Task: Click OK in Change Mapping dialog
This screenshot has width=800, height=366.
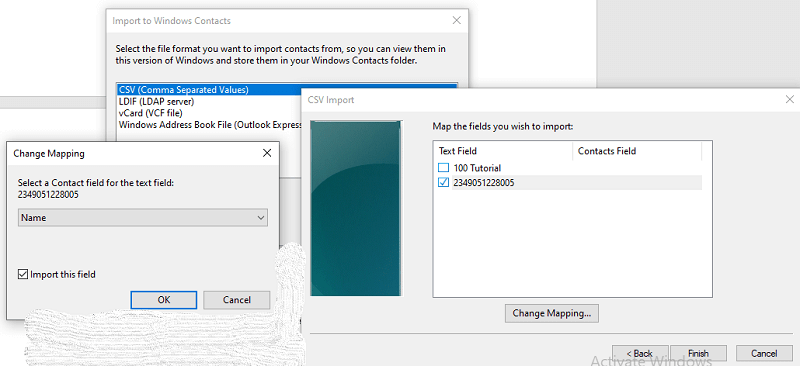Action: coord(163,300)
